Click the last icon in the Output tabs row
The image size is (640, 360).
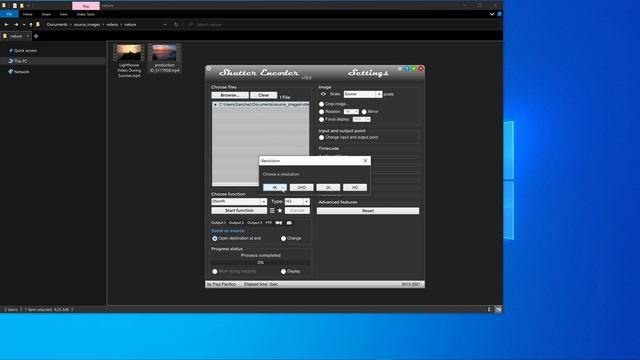pyautogui.click(x=289, y=223)
